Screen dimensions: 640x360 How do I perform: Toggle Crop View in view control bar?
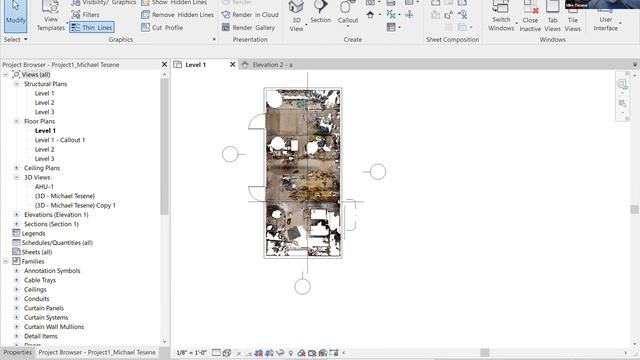pos(258,353)
